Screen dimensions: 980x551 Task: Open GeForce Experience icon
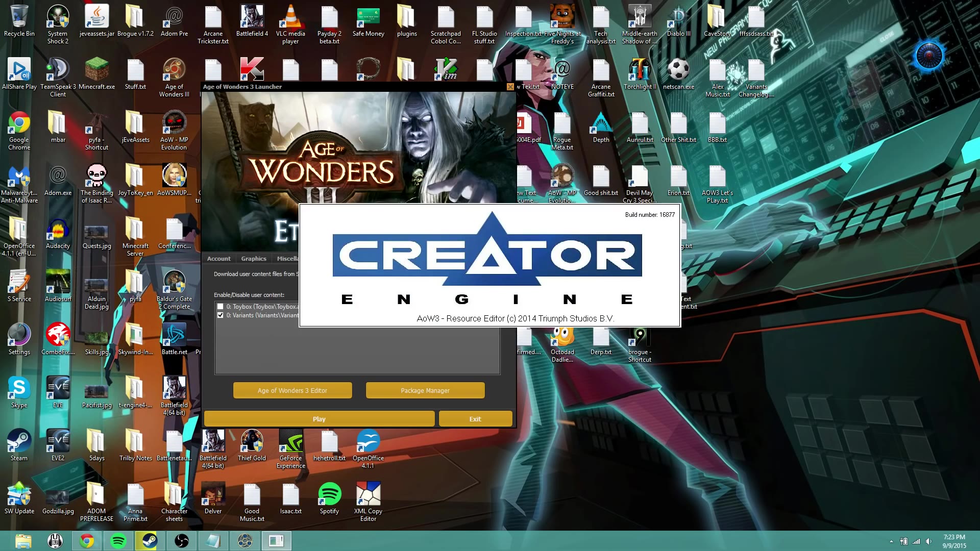(x=290, y=448)
